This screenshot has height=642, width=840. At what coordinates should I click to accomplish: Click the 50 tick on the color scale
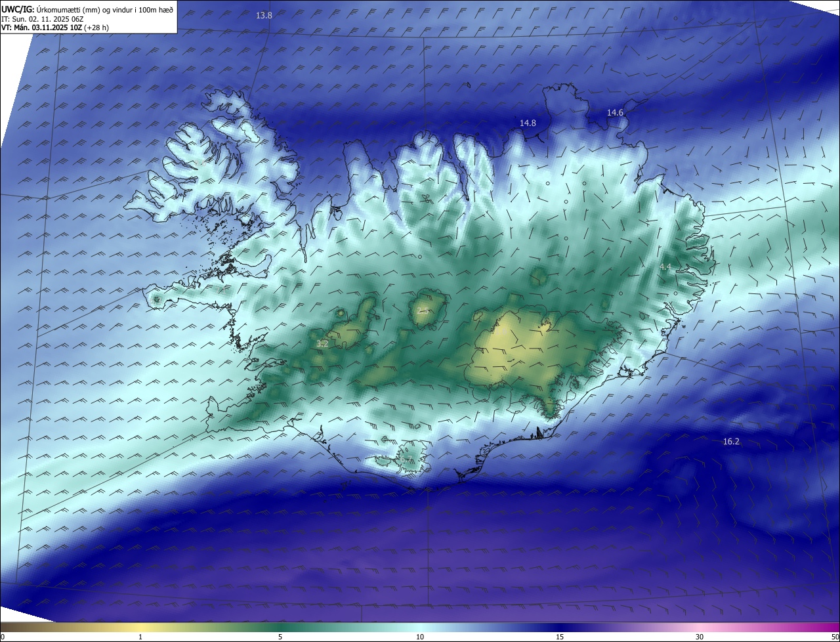[x=835, y=637]
